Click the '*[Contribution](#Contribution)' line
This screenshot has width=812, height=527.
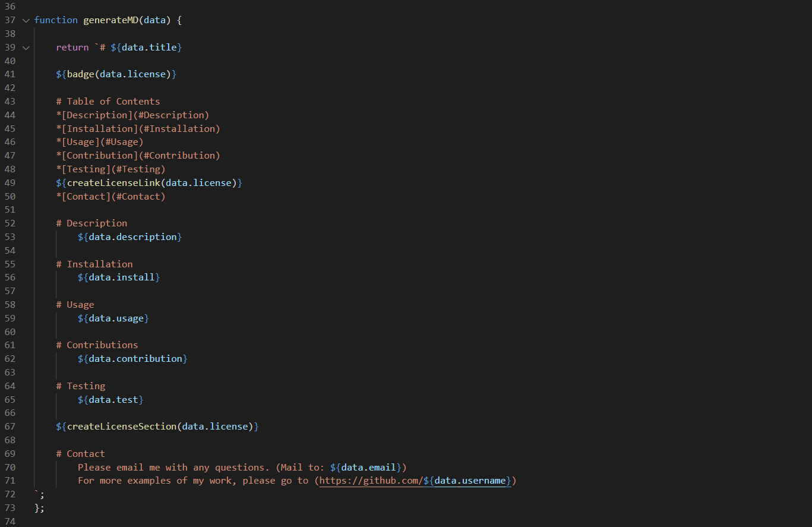coord(138,156)
